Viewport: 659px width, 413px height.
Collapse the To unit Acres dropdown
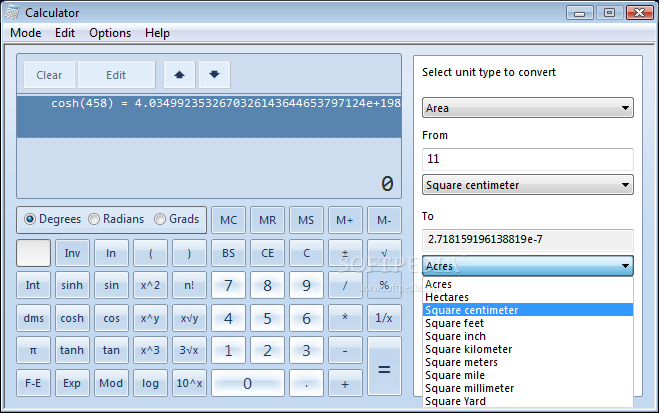coord(527,266)
